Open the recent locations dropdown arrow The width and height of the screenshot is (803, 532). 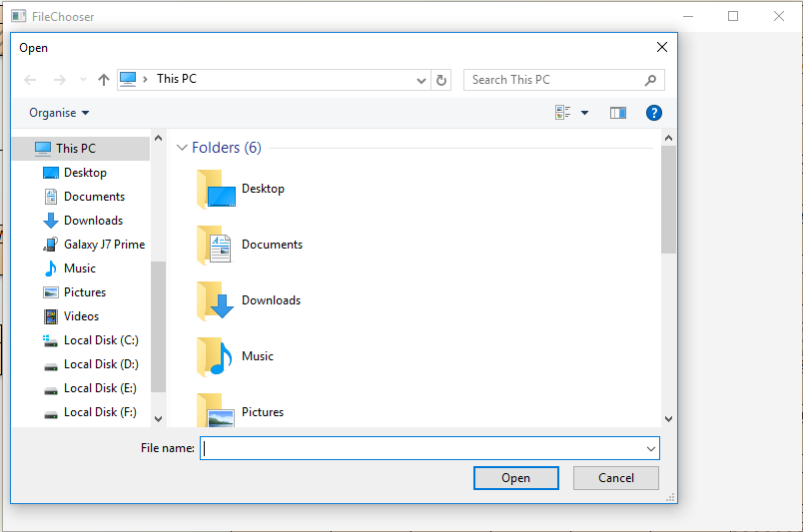tap(83, 80)
